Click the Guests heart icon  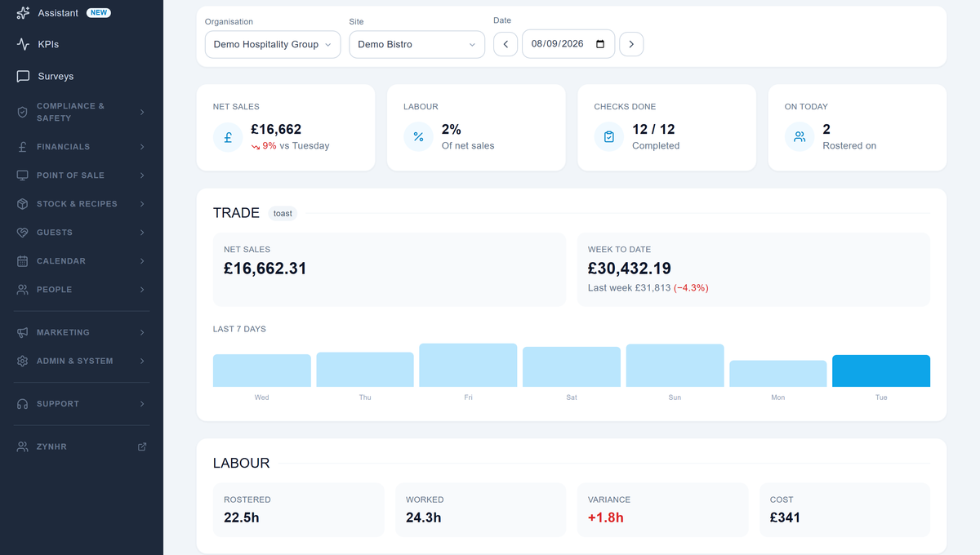click(x=23, y=233)
